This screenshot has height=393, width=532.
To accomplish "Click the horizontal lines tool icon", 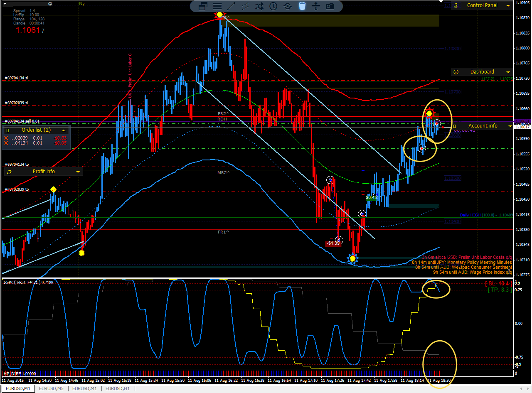I will pyautogui.click(x=217, y=6).
